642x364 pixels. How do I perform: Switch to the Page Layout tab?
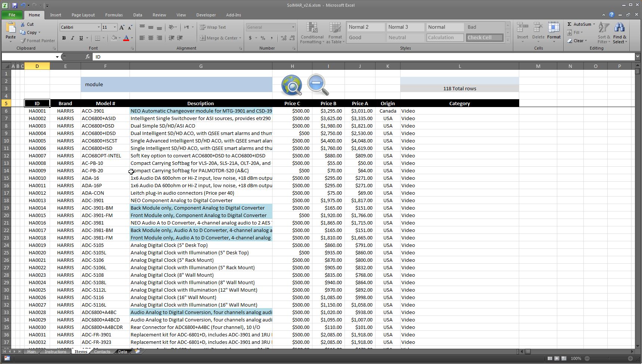pyautogui.click(x=83, y=15)
